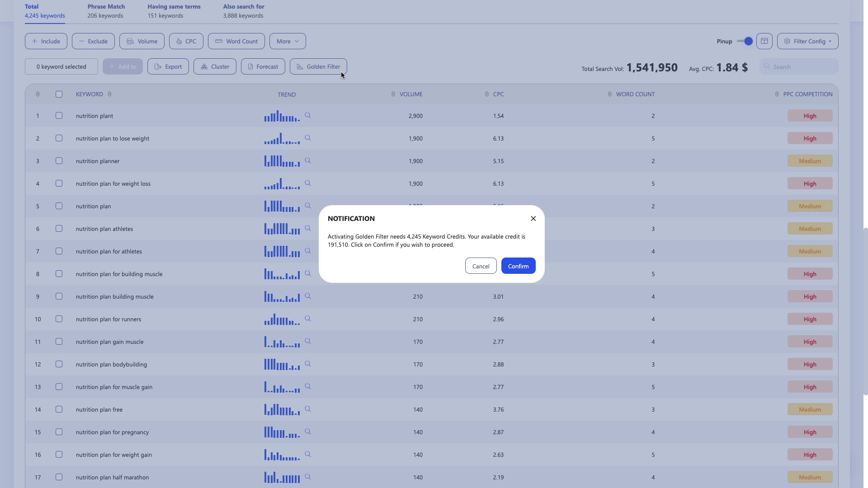868x488 pixels.
Task: Check the select-all keywords checkbox
Action: click(59, 94)
